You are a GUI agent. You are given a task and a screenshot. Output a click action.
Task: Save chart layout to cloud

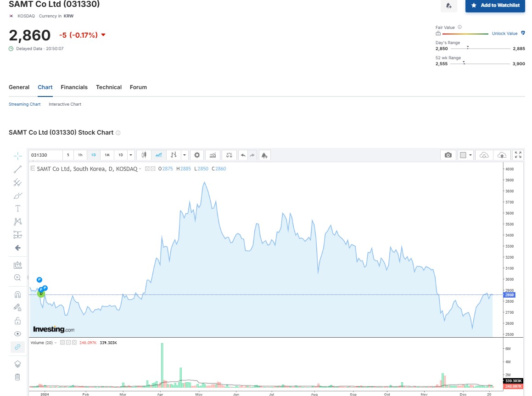(x=502, y=155)
